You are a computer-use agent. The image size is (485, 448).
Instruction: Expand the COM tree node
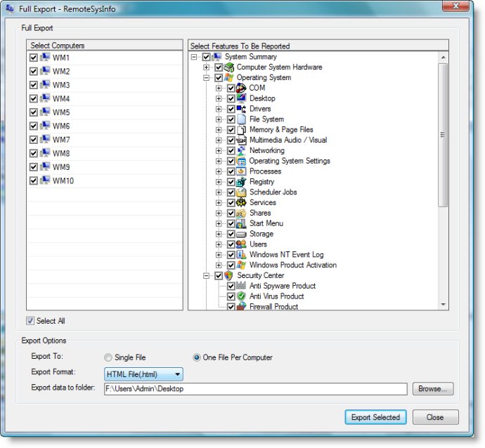pos(219,88)
